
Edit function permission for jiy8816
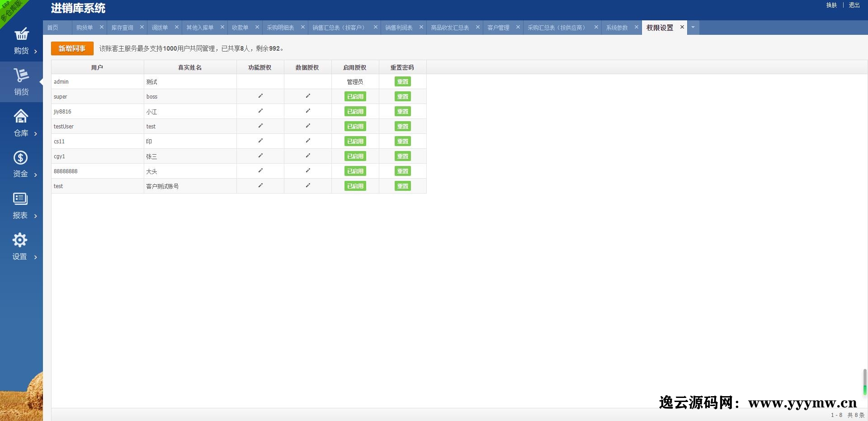(260, 111)
